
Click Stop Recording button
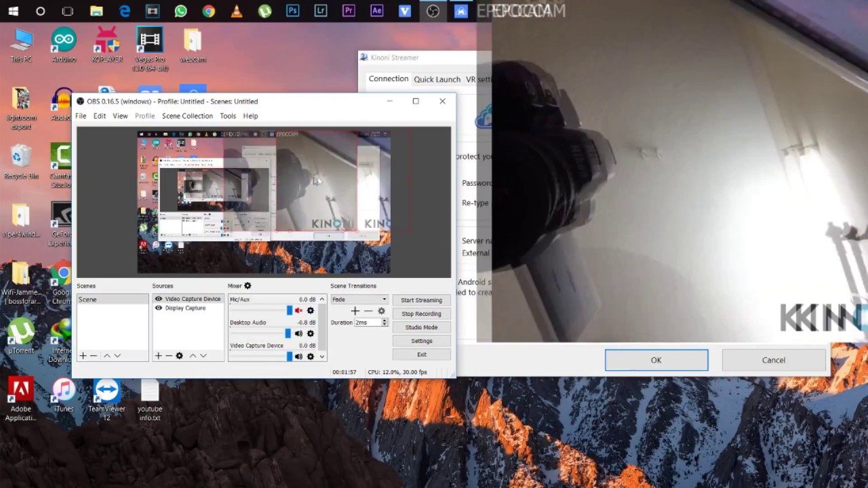pyautogui.click(x=421, y=314)
